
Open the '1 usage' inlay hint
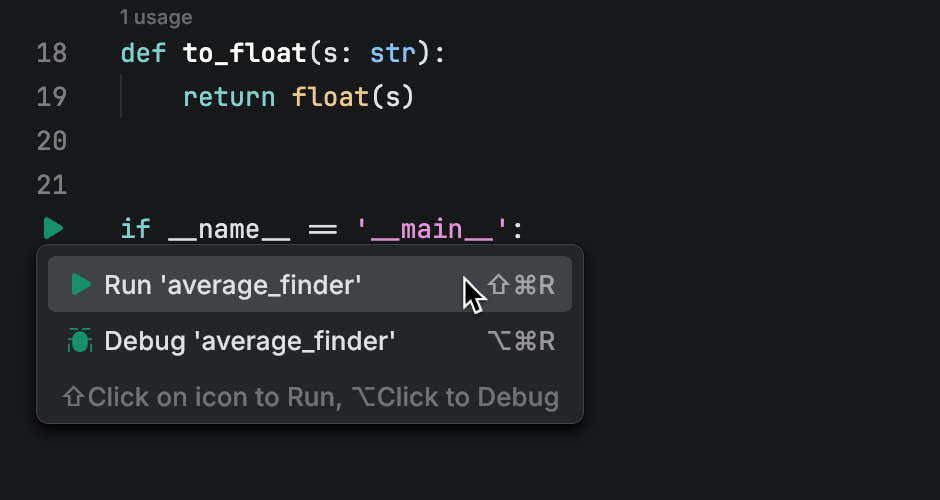155,17
